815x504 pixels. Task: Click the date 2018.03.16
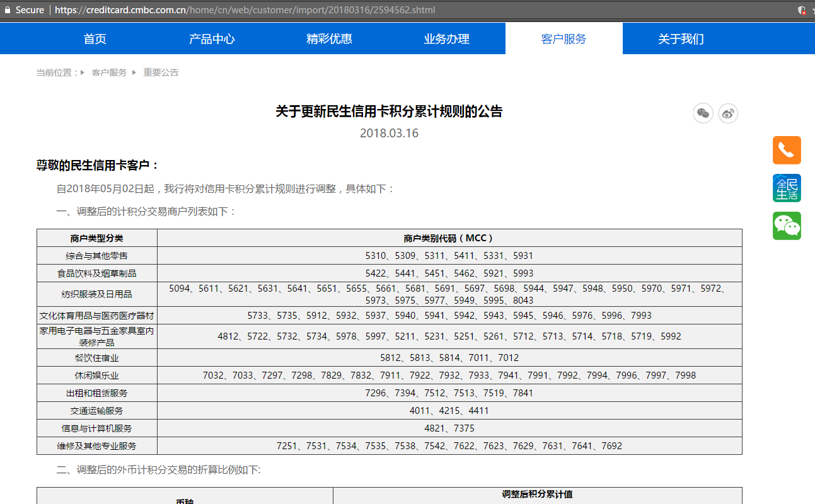[389, 134]
